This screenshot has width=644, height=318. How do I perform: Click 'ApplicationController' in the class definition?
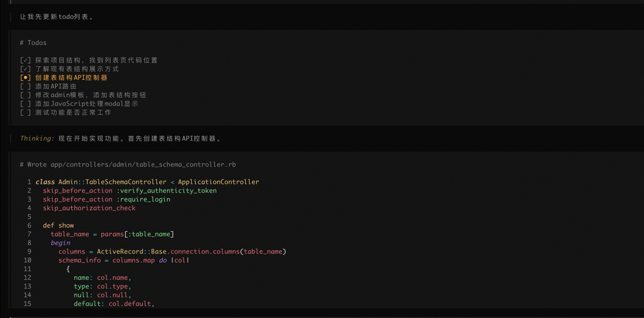pyautogui.click(x=218, y=182)
